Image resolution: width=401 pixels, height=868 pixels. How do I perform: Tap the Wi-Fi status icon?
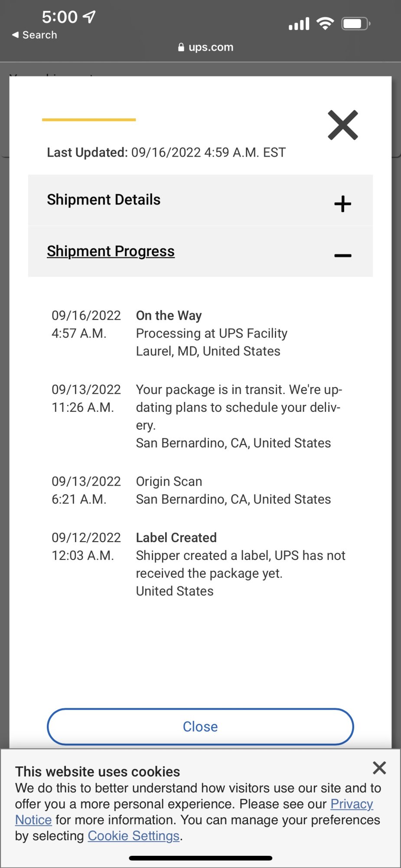pyautogui.click(x=325, y=23)
